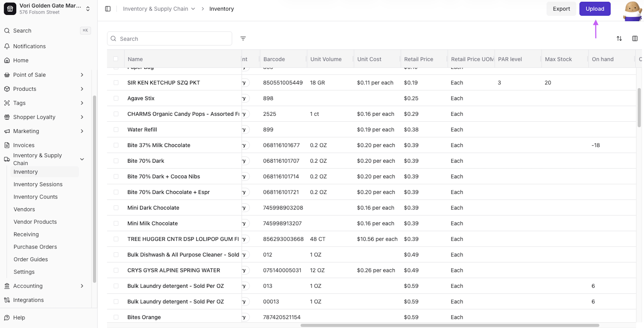Check the Bites Orange row checkbox
The width and height of the screenshot is (644, 328).
116,317
